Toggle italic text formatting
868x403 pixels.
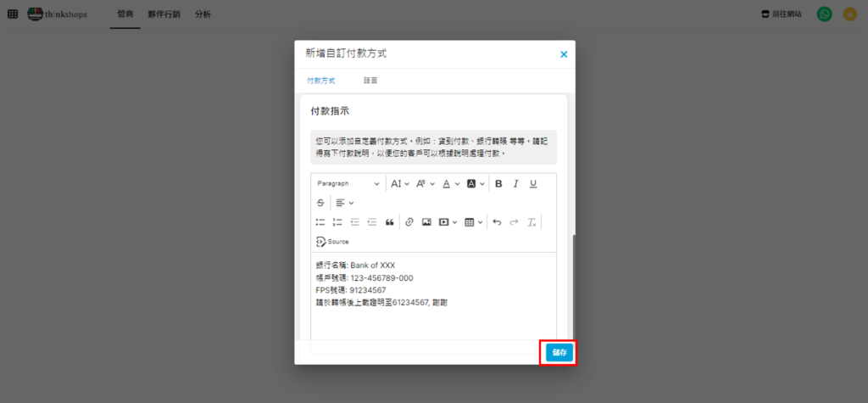515,183
